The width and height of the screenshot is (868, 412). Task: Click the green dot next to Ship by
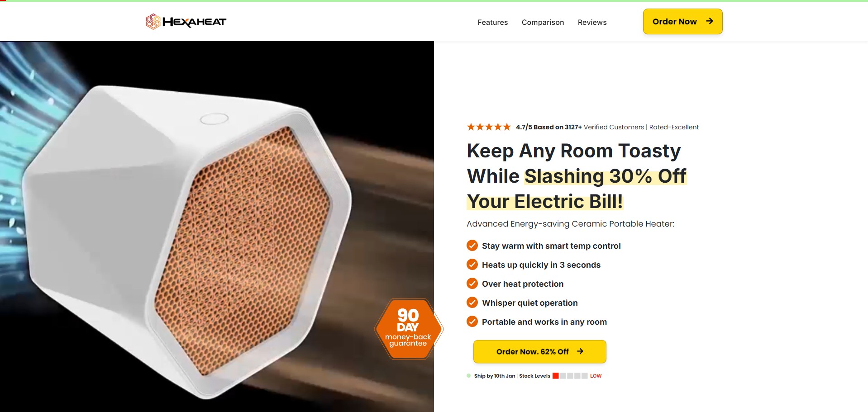point(469,375)
